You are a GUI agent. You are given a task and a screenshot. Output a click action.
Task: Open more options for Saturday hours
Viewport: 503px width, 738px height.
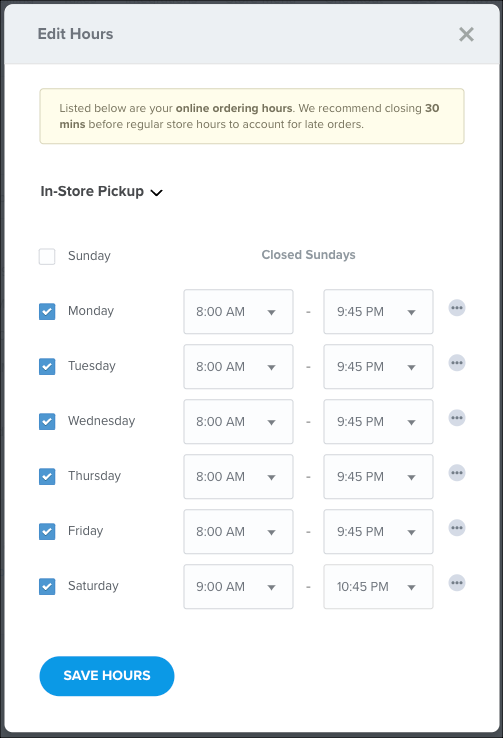pyautogui.click(x=456, y=583)
